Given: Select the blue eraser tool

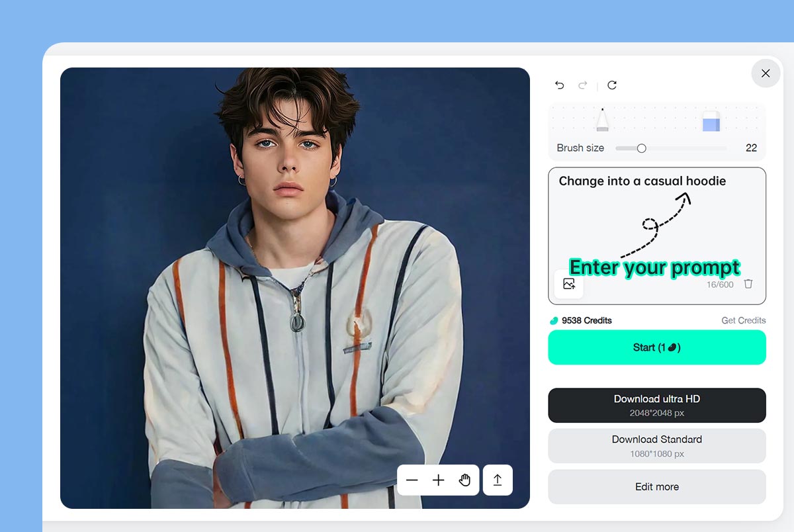Looking at the screenshot, I should 711,121.
